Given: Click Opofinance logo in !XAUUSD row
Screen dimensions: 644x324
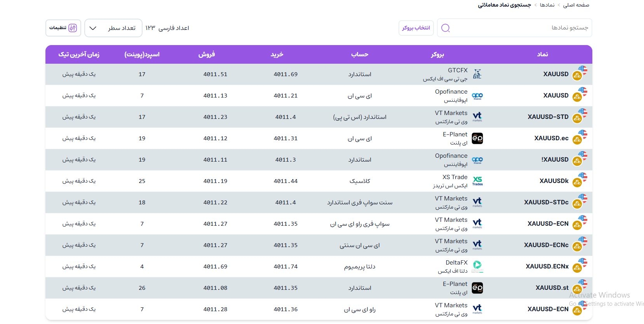Looking at the screenshot, I should pos(477,160).
